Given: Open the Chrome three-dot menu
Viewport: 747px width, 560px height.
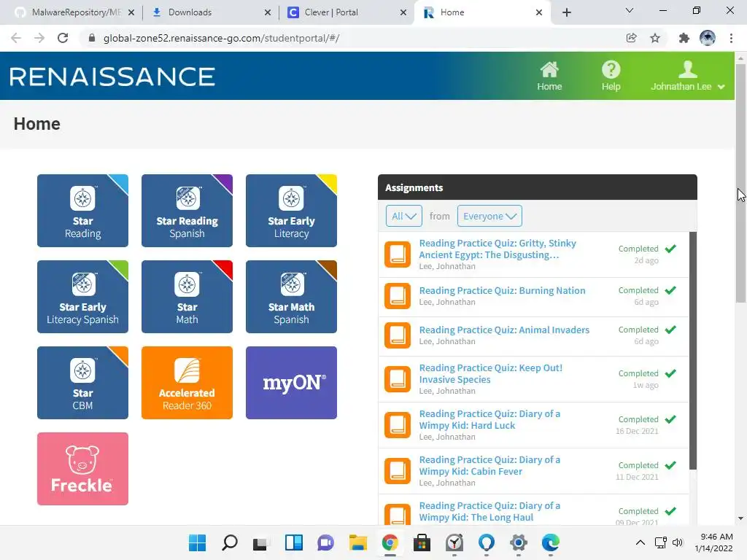Looking at the screenshot, I should pos(731,38).
